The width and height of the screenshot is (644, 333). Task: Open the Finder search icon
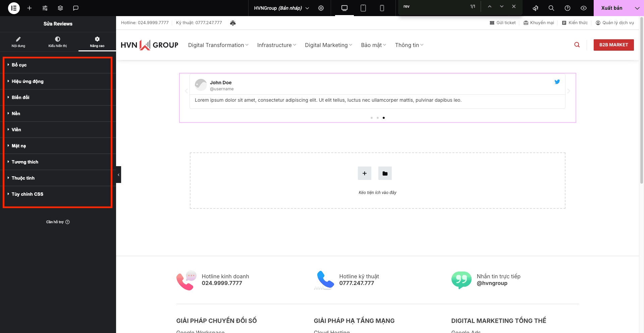pyautogui.click(x=551, y=8)
